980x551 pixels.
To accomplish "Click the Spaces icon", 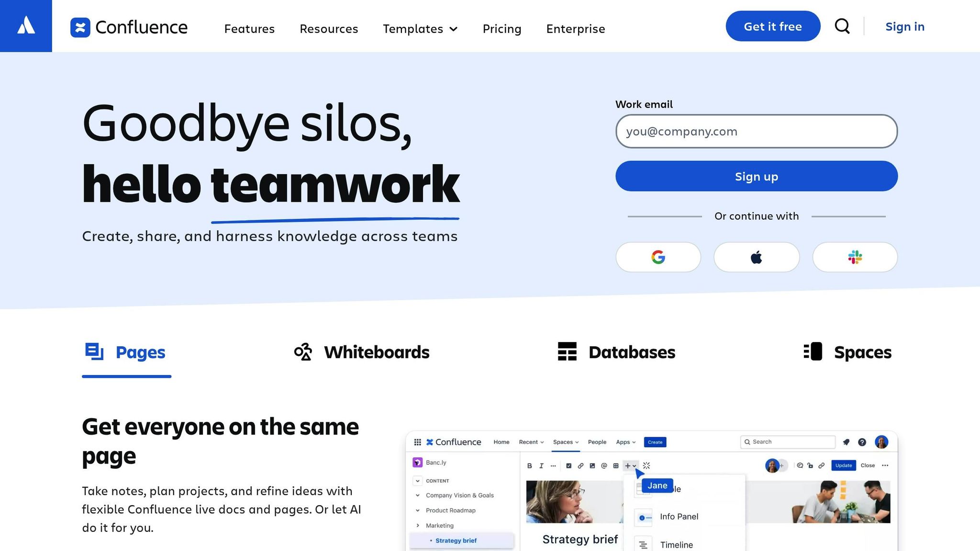I will [813, 352].
